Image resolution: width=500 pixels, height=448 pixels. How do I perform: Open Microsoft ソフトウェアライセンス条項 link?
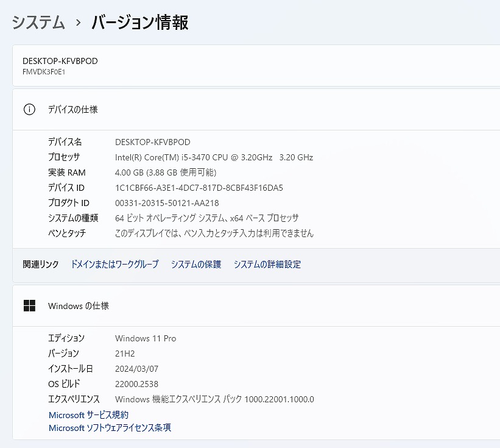coord(110,427)
